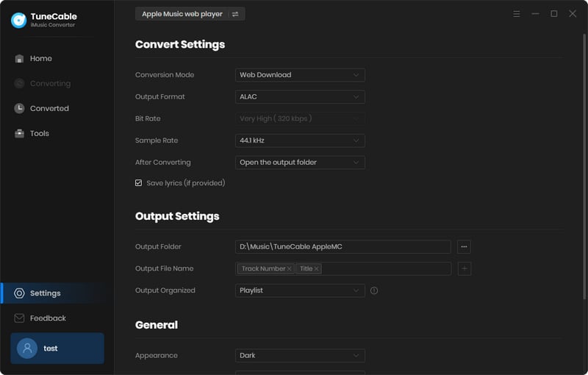Screen dimensions: 588x375
Task: Remove the Track Number tag
Action: click(x=289, y=269)
